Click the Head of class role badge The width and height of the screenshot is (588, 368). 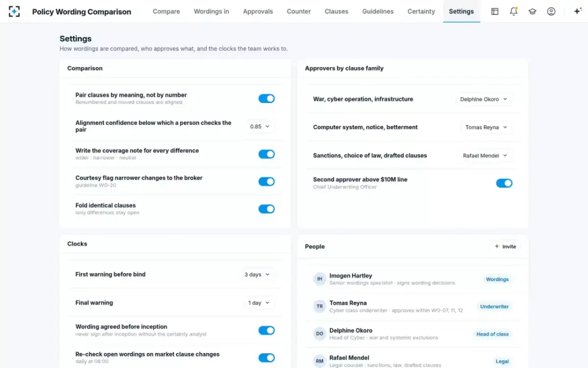point(492,334)
